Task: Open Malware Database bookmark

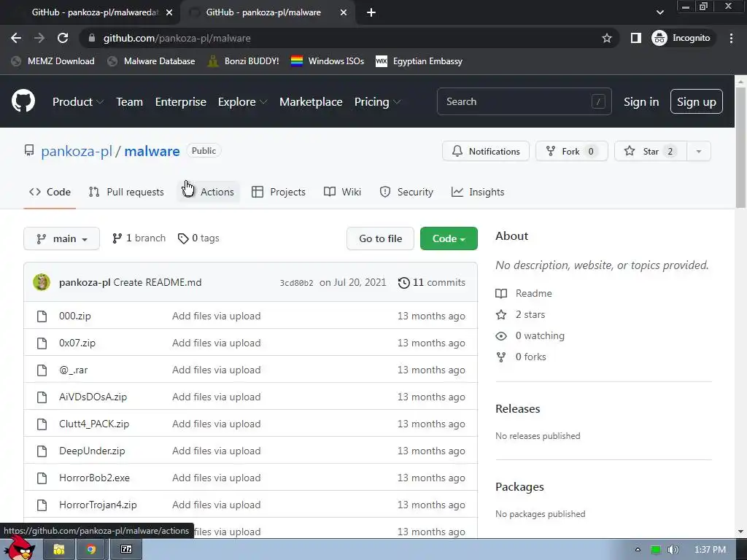Action: tap(151, 61)
